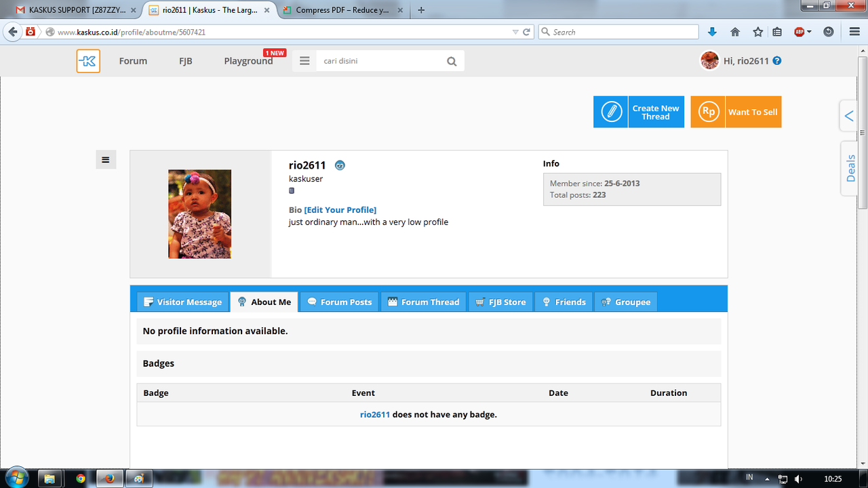The image size is (868, 488).
Task: Click the small rank bar under kaskuser
Action: 292,190
